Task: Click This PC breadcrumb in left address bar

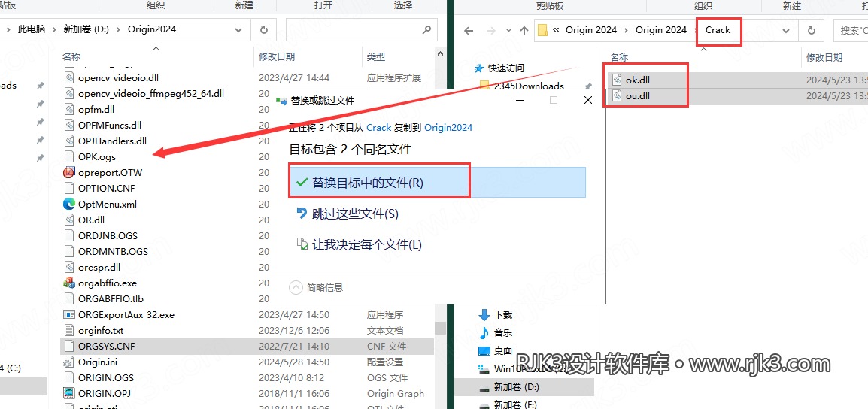Action: coord(32,29)
